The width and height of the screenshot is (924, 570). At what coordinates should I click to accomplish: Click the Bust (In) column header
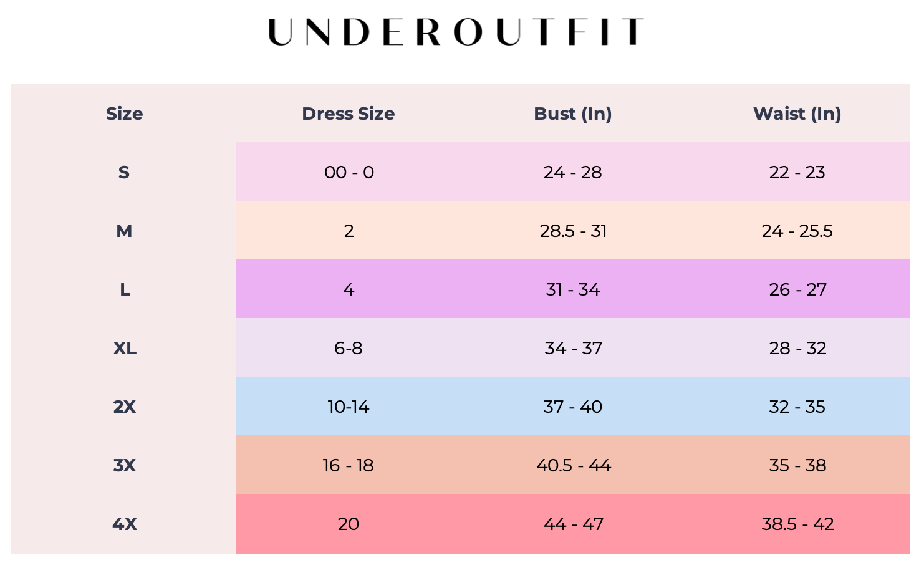pyautogui.click(x=572, y=114)
